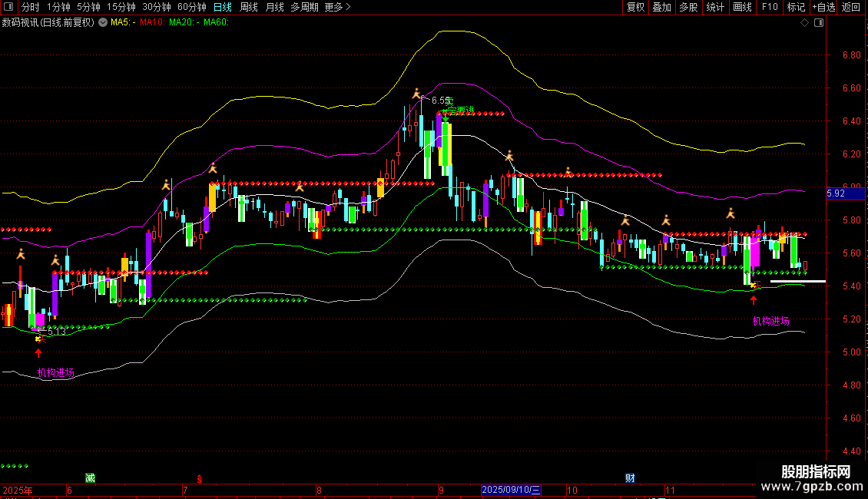868x499 pixels.
Task: Click the 财 marker on the timeline
Action: coord(630,478)
